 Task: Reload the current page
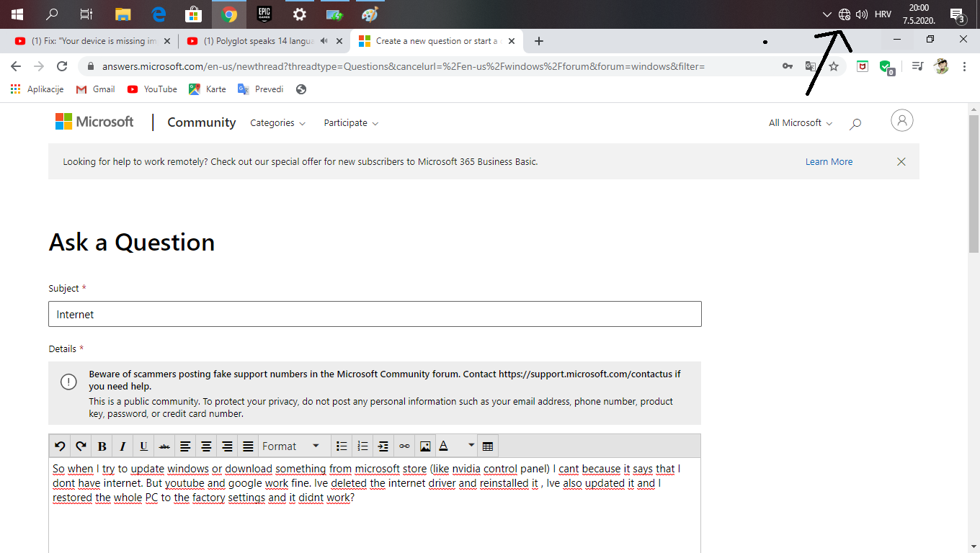point(62,66)
